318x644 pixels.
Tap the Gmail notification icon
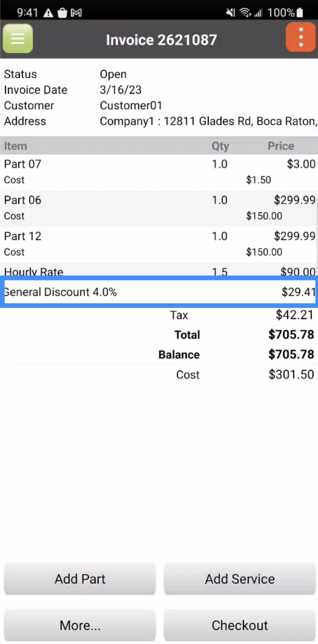[76, 13]
